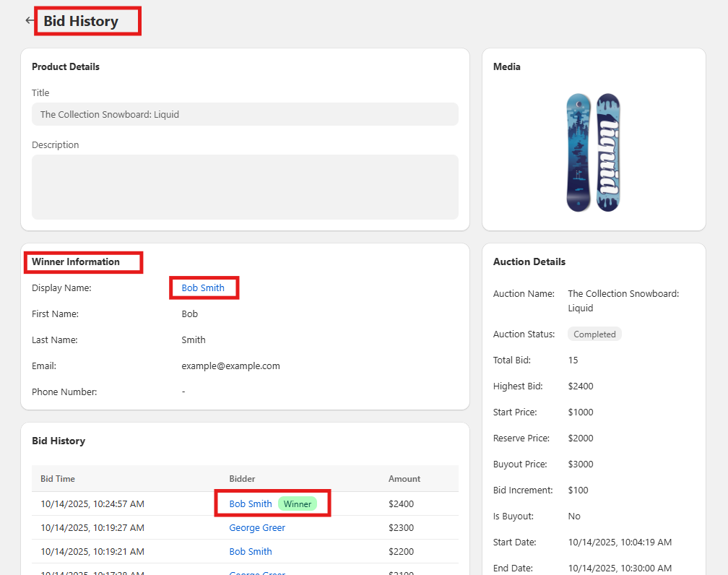The height and width of the screenshot is (575, 728).
Task: Open the Liquid snowboard media image
Action: point(593,152)
